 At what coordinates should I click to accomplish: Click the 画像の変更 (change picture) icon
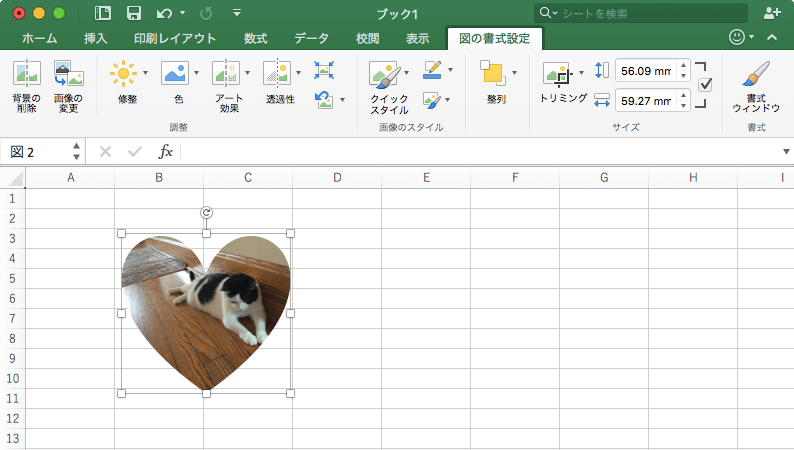point(68,73)
